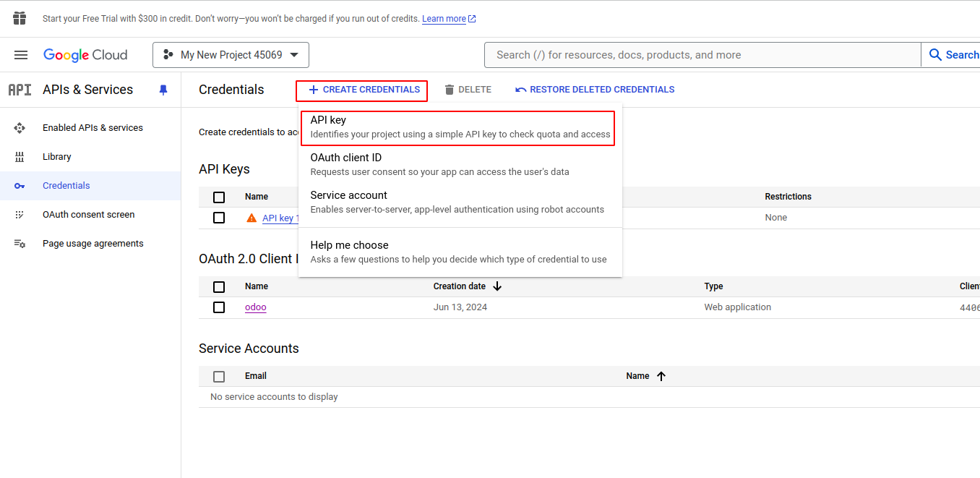Tick the checkbox for the odoo client
Screen dimensions: 980x478
(219, 307)
